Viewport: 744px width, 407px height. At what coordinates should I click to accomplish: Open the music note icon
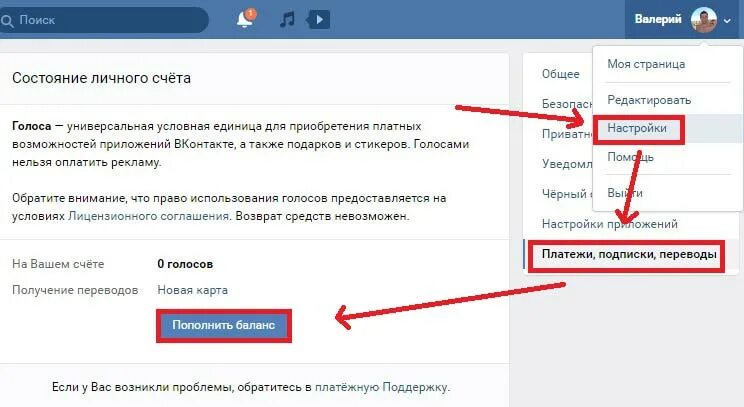point(287,19)
